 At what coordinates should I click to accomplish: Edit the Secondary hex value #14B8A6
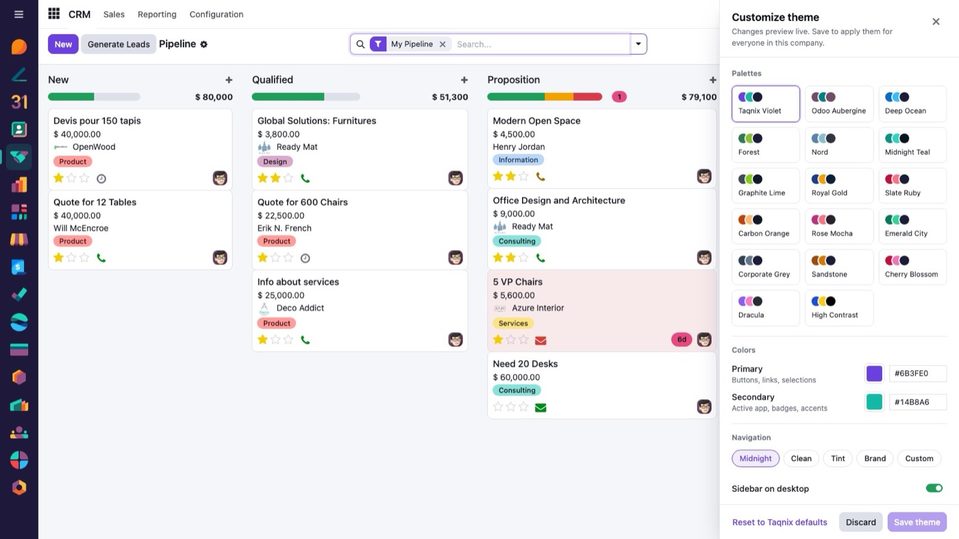(917, 402)
